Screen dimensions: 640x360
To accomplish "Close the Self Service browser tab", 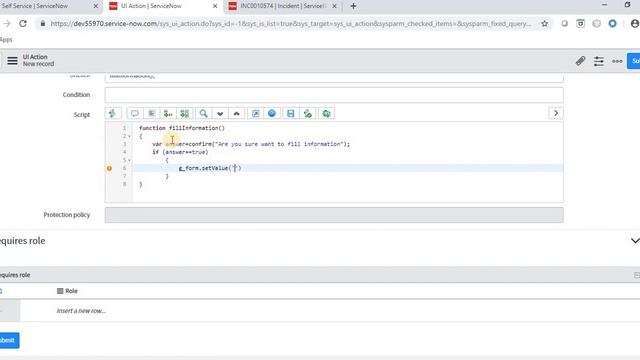I will click(96, 6).
